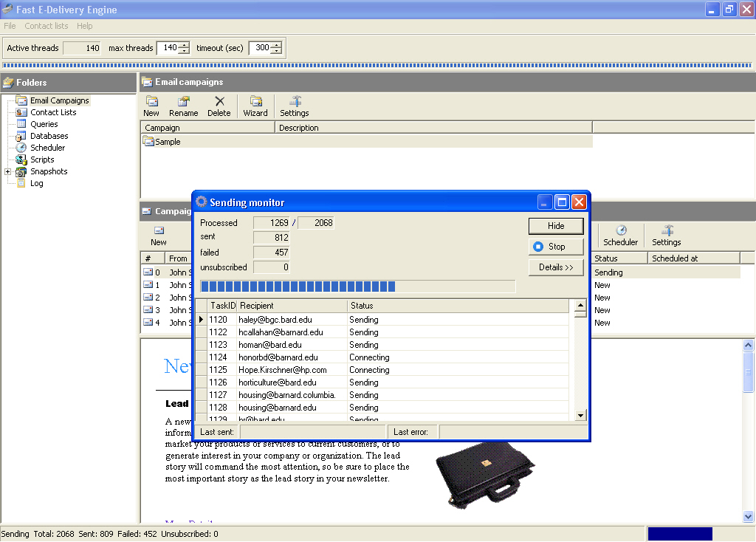
Task: Select Scripts icon in folder tree
Action: point(21,159)
